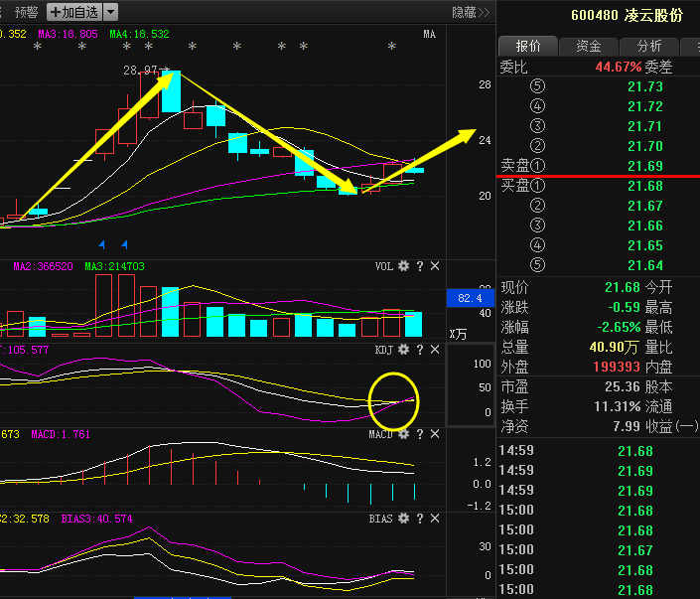Screen dimensions: 700x599
Task: Close the KDJ indicator panel
Action: [435, 350]
